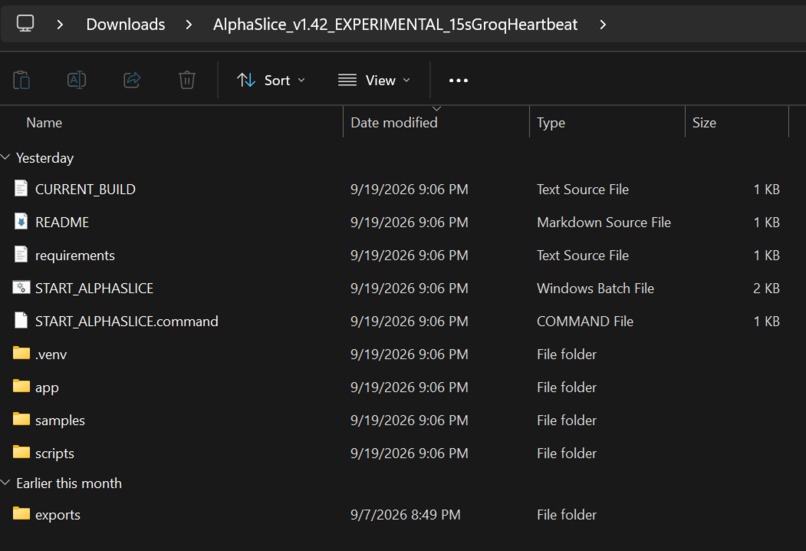
Task: Open the See more three-dots menu
Action: 458,80
